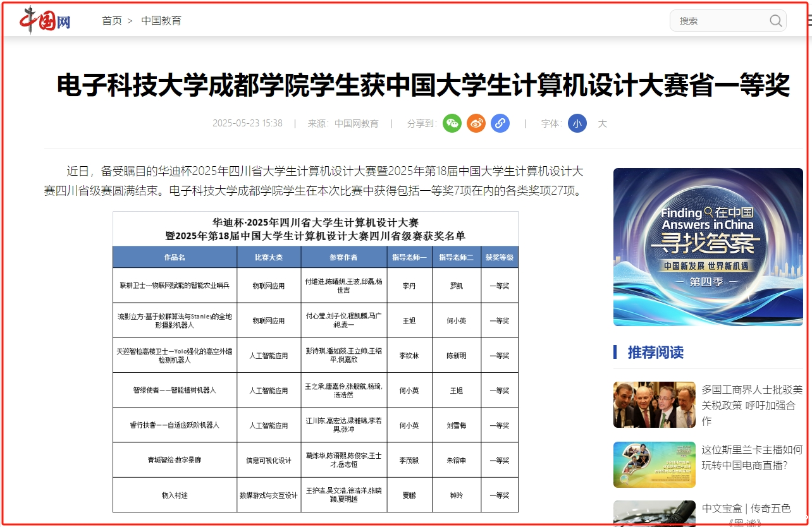The image size is (812, 527).
Task: Click the search magnifier icon
Action: 775,21
